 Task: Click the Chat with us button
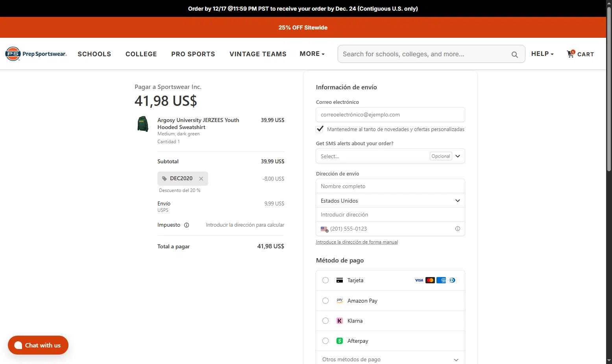tap(38, 345)
